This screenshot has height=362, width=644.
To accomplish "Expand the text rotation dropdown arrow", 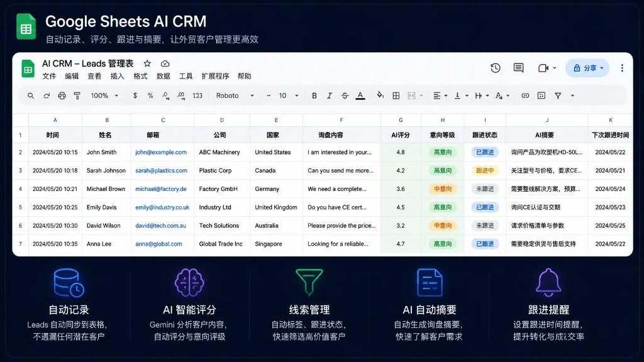I will click(508, 96).
